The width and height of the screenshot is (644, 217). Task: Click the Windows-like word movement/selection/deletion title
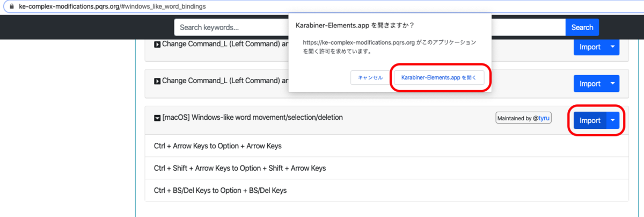(252, 117)
